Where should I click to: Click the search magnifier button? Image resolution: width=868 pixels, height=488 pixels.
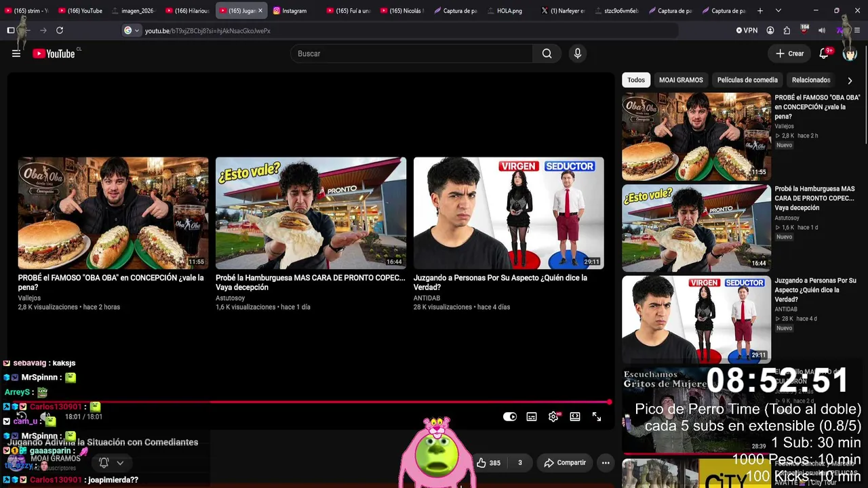547,54
